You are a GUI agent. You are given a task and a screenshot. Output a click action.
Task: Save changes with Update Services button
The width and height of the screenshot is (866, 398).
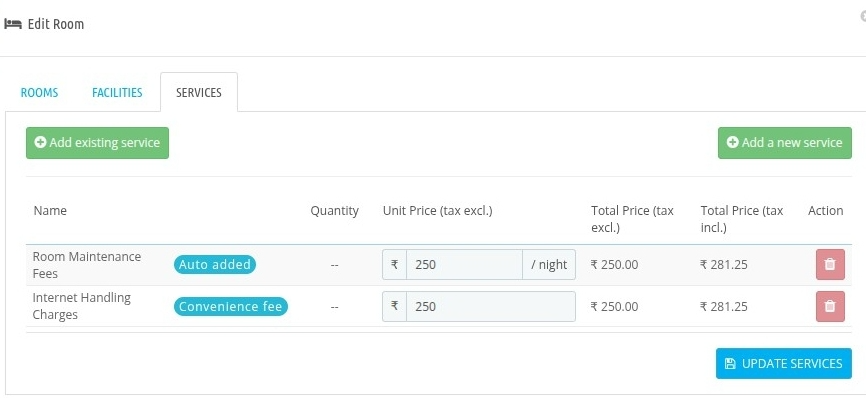[x=784, y=363]
